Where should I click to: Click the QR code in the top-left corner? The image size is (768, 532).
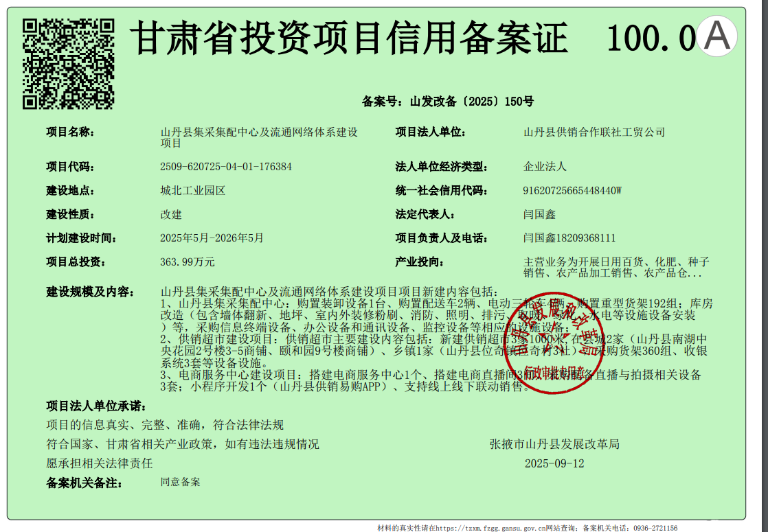68,63
